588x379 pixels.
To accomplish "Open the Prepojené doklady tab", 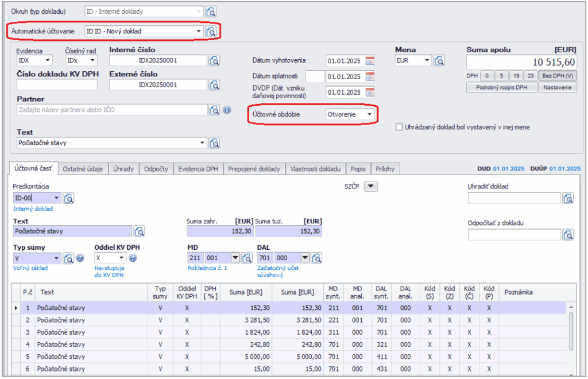I will [x=254, y=169].
